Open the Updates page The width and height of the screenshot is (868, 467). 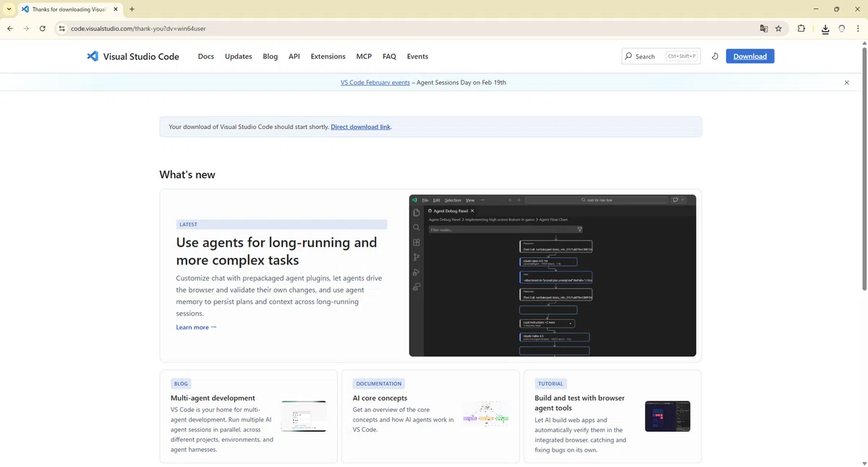pos(238,56)
